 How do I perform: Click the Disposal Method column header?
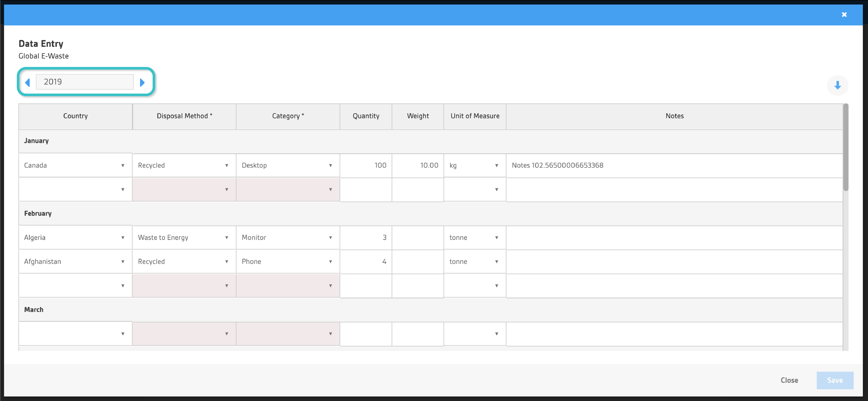coord(184,116)
